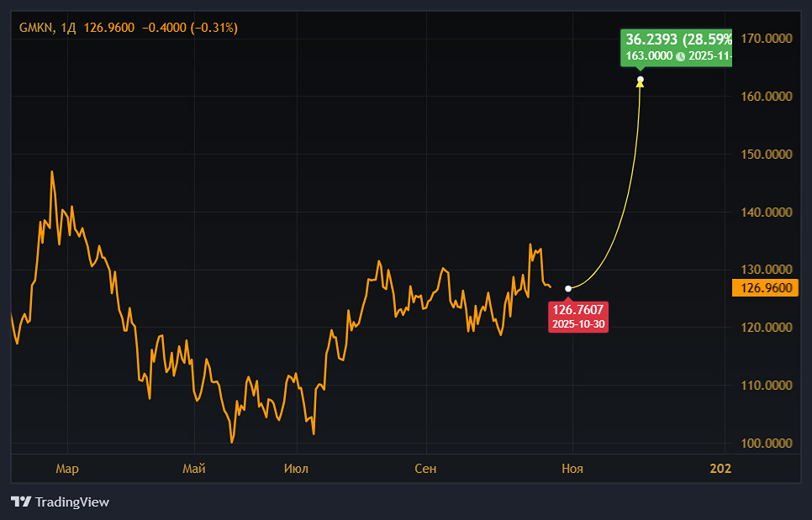Image resolution: width=812 pixels, height=520 pixels.
Task: Click the white end point of forecast arrow
Action: [641, 80]
